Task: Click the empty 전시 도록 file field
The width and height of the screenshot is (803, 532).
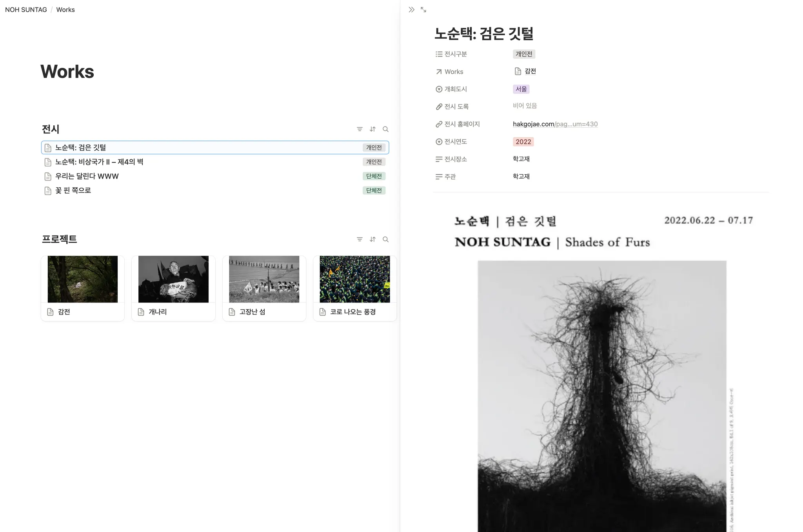Action: tap(525, 106)
